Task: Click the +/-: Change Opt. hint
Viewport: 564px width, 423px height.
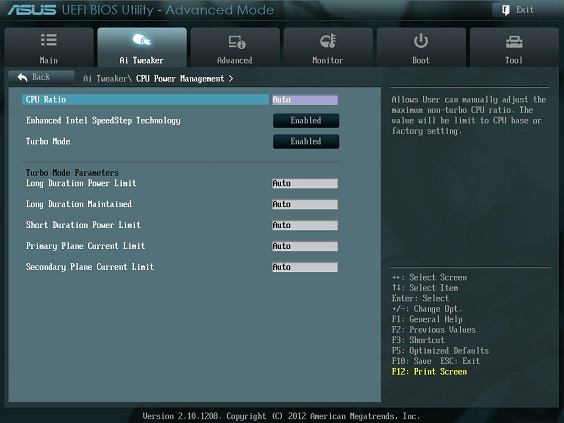Action: (427, 309)
